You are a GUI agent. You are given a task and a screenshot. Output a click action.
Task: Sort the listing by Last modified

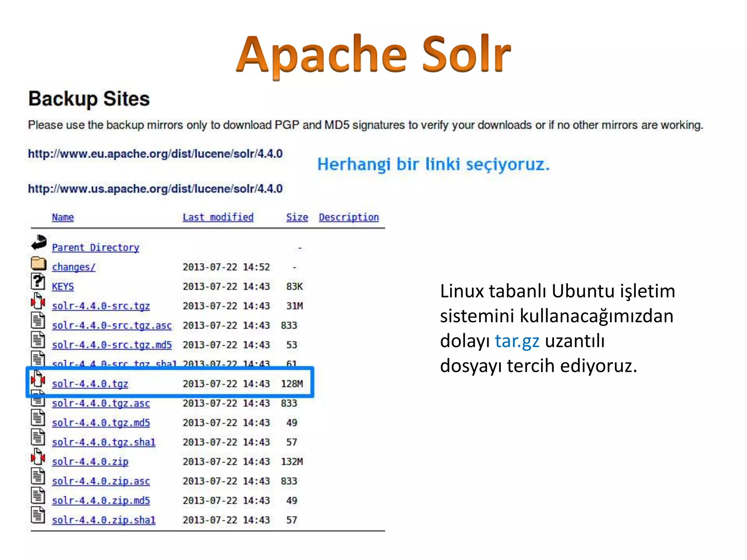pos(218,217)
